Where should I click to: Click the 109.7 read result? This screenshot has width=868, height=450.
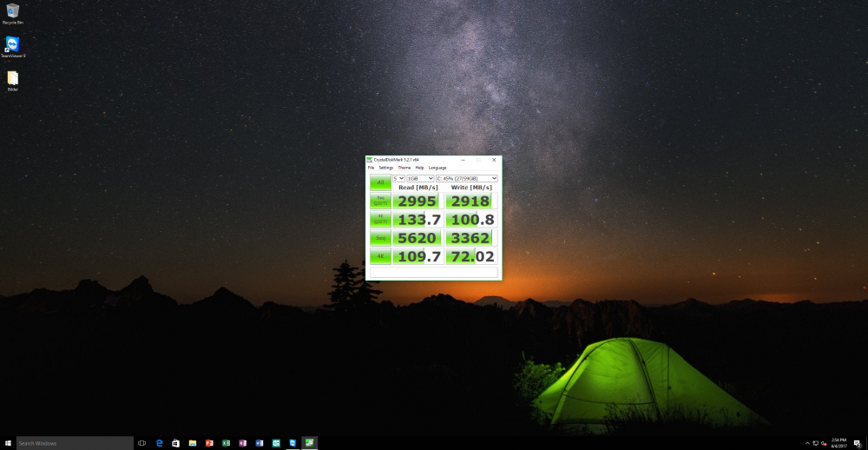tap(418, 256)
